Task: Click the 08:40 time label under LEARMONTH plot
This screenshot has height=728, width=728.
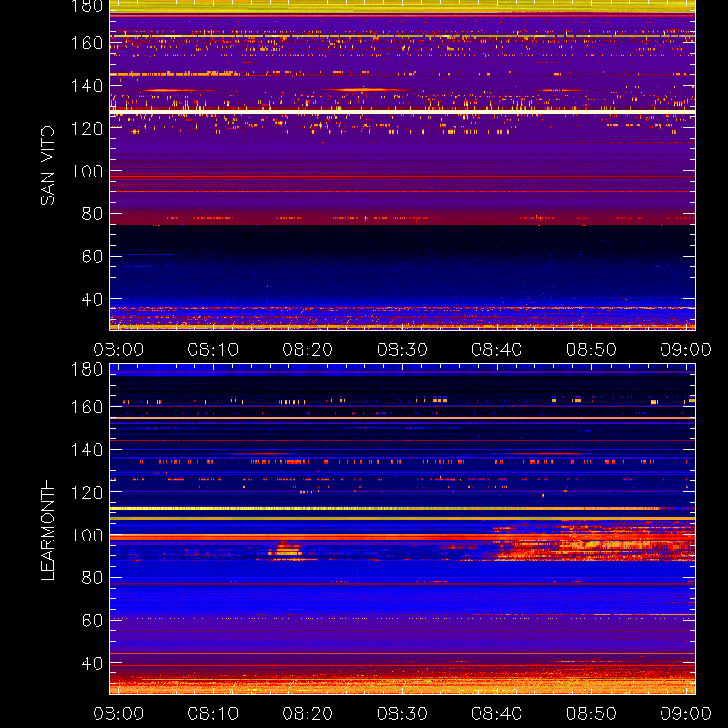Action: 497,713
